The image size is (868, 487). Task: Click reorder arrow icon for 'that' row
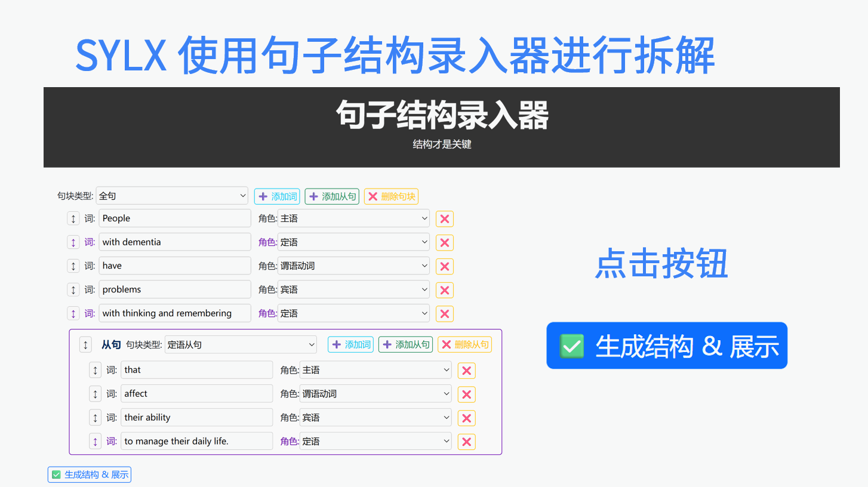(96, 370)
